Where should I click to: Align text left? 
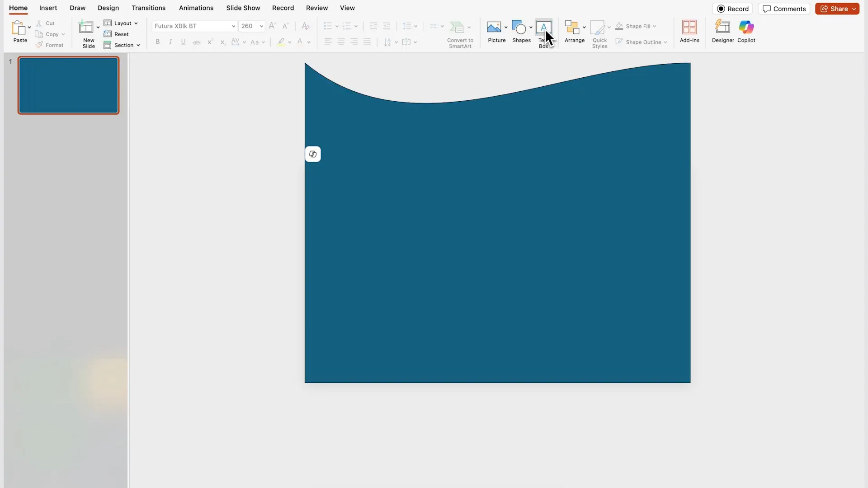click(328, 42)
